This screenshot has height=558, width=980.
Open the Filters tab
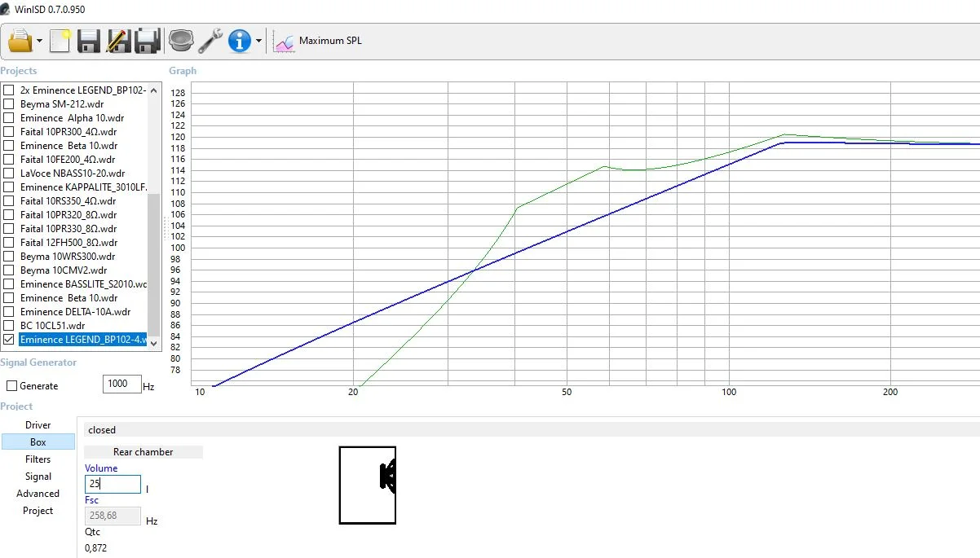[38, 459]
